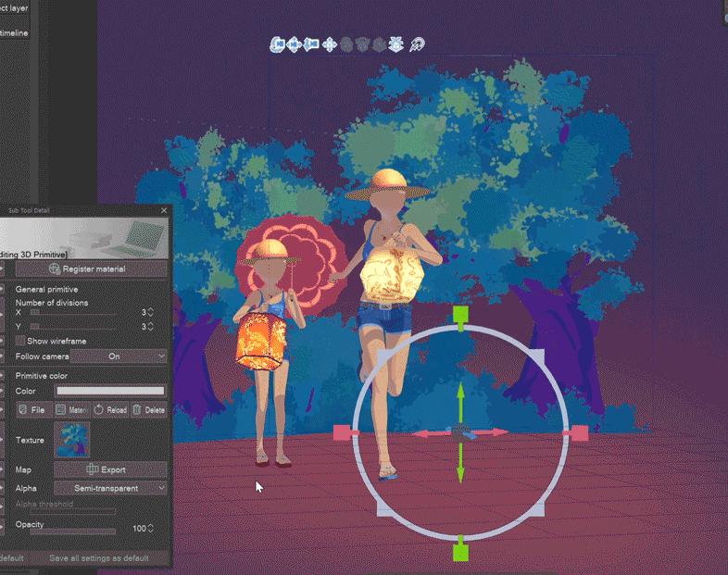The height and width of the screenshot is (575, 728).
Task: Click the gizmo center pivot handle
Action: 461,433
